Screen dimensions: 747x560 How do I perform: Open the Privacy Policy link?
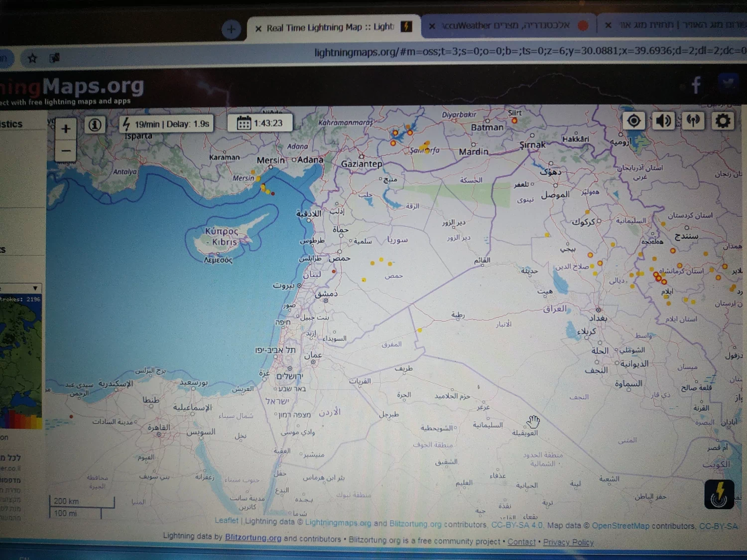pyautogui.click(x=568, y=542)
